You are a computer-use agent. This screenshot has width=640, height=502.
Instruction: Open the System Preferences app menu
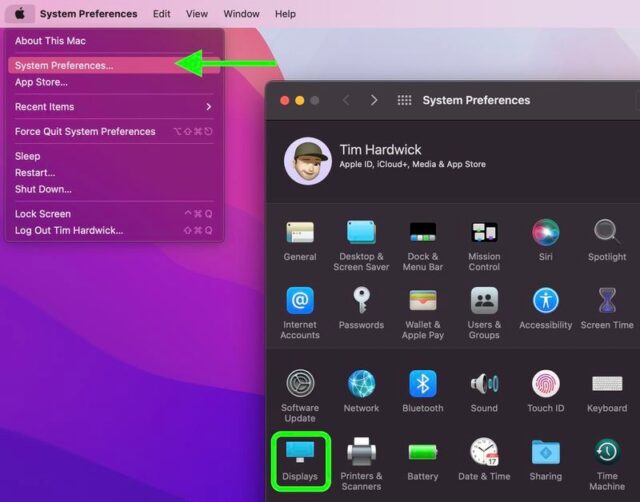pos(89,14)
